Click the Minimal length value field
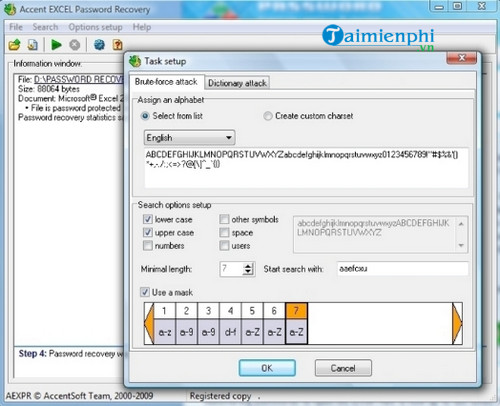This screenshot has width=500, height=406. tap(231, 269)
